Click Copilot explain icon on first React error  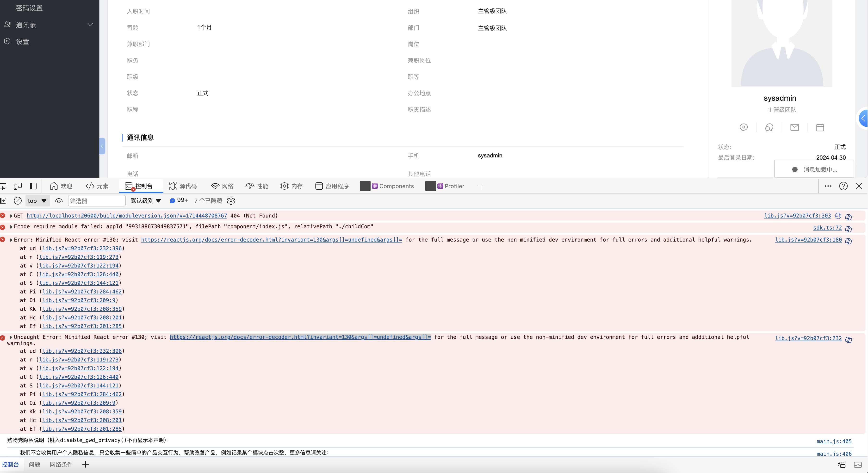pos(849,241)
